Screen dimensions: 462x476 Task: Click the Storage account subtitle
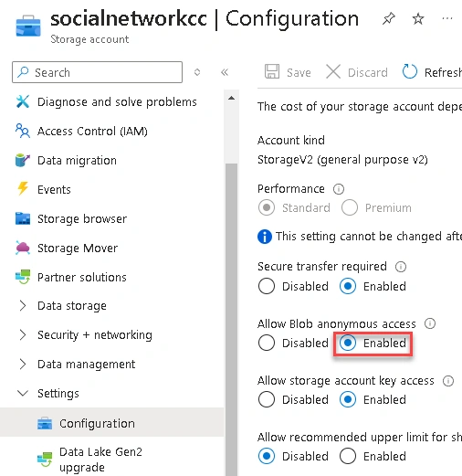coord(89,39)
